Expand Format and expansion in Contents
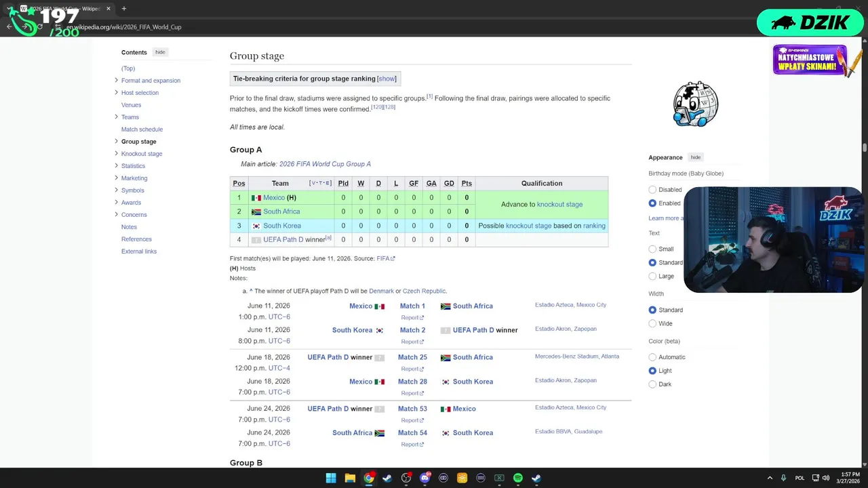The image size is (868, 488). tap(116, 81)
